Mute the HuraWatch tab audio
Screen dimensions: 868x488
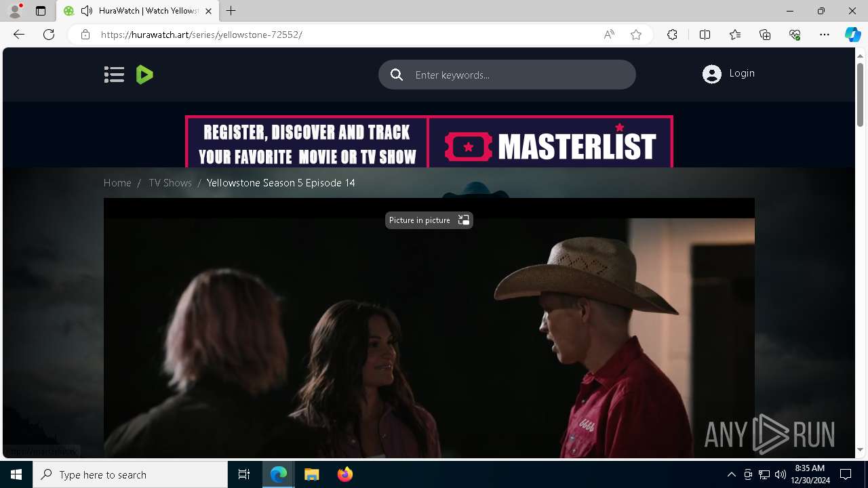(x=86, y=11)
